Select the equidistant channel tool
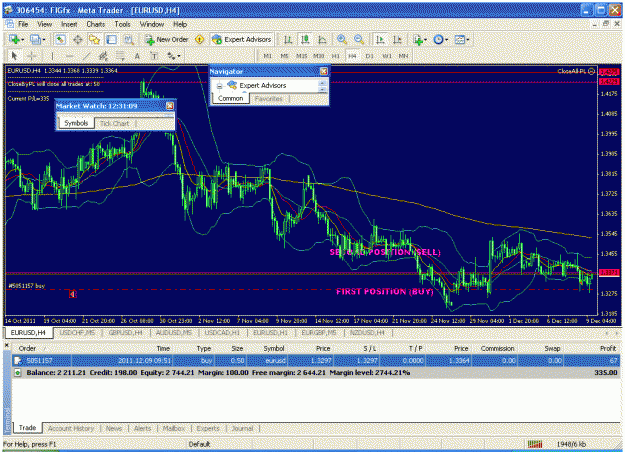This screenshot has width=625, height=452. click(x=103, y=56)
